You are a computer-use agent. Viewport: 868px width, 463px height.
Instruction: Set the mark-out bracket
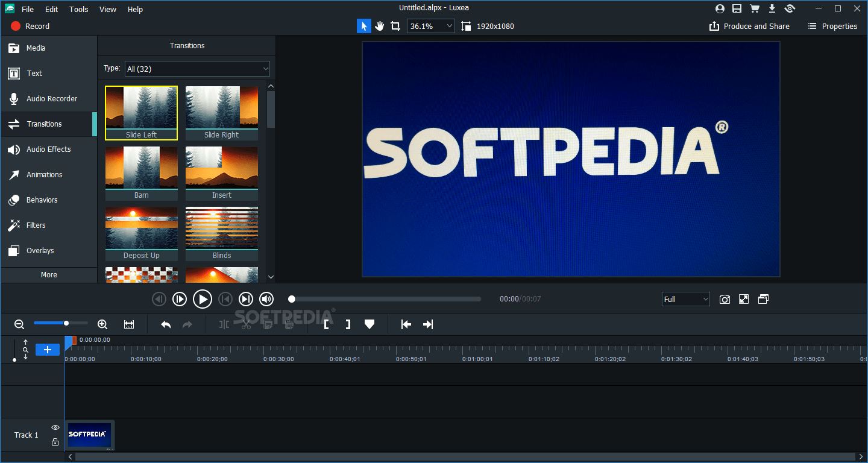click(x=348, y=324)
